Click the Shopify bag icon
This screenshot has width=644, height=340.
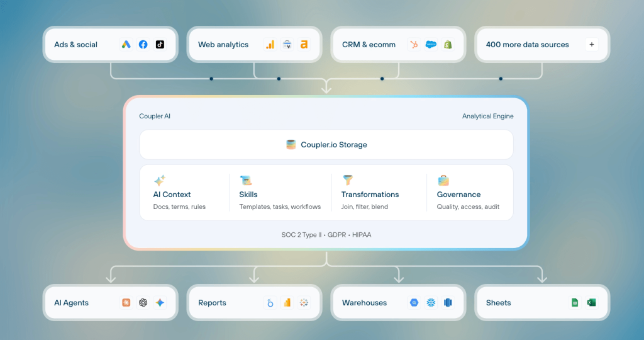tap(448, 45)
